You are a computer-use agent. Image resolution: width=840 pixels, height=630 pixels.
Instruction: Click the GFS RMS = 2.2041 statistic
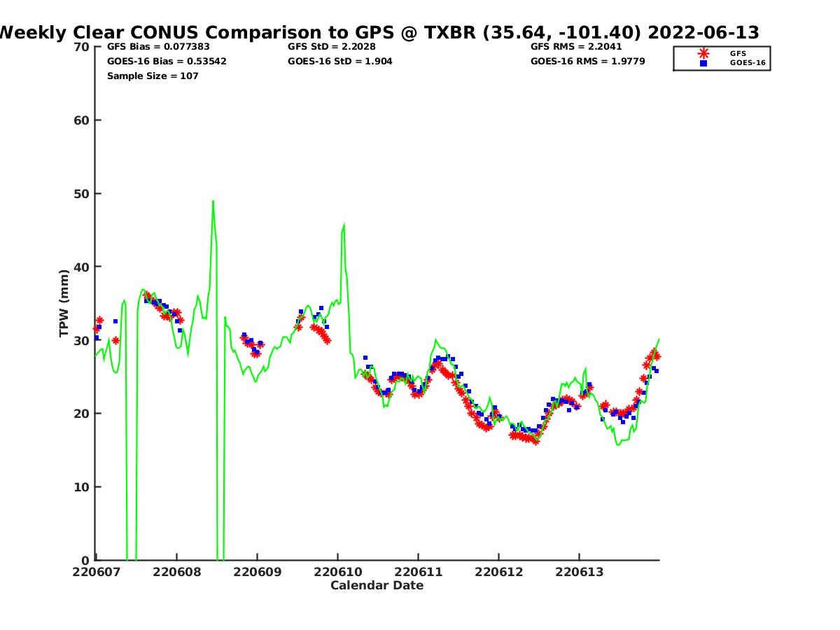tap(576, 47)
